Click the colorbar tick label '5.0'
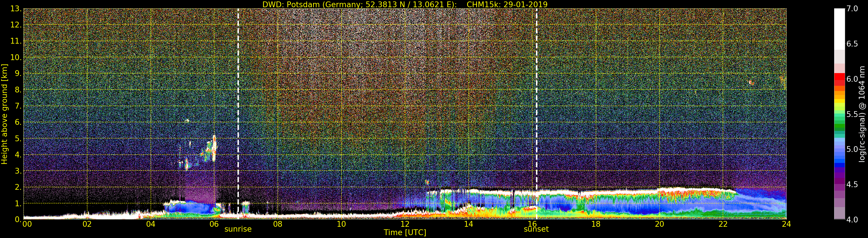Screen dimensions: 868x238 (852, 149)
